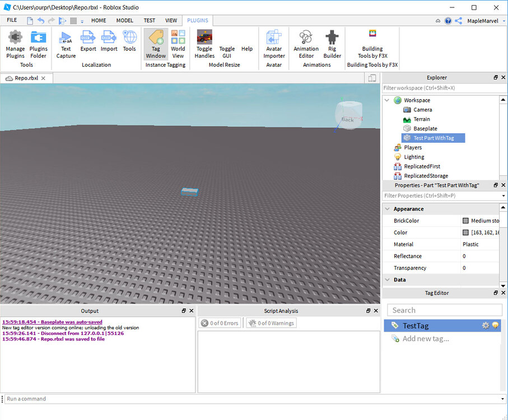The width and height of the screenshot is (508, 420).
Task: Start the Avatar Importer
Action: pyautogui.click(x=274, y=44)
